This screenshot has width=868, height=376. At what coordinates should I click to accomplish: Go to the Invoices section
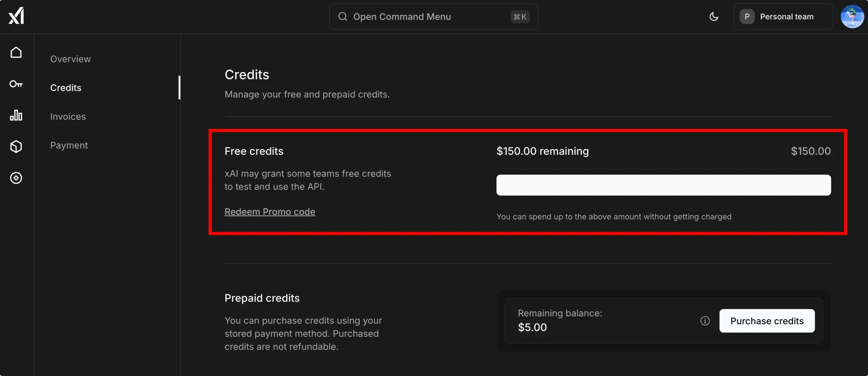click(x=68, y=117)
